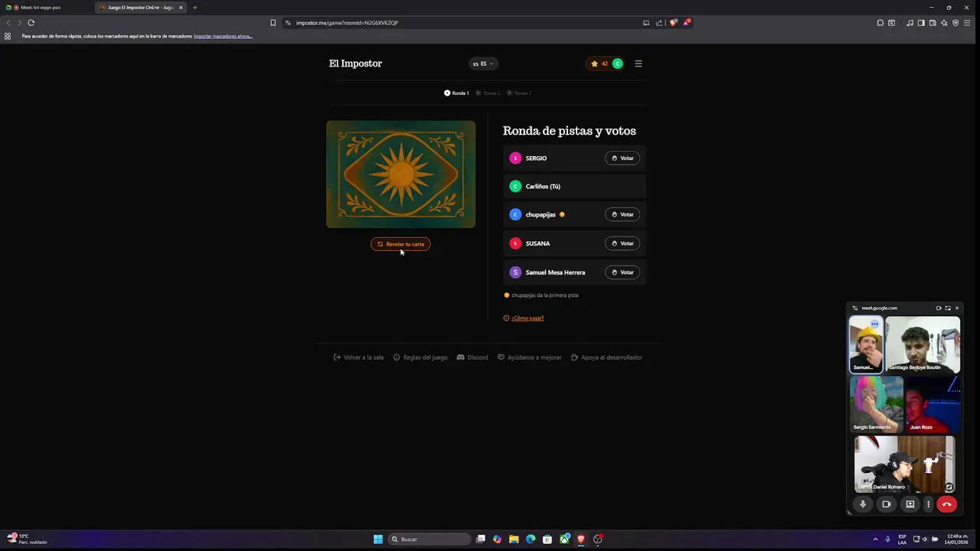Open the ES language dropdown
980x551 pixels.
(x=483, y=64)
